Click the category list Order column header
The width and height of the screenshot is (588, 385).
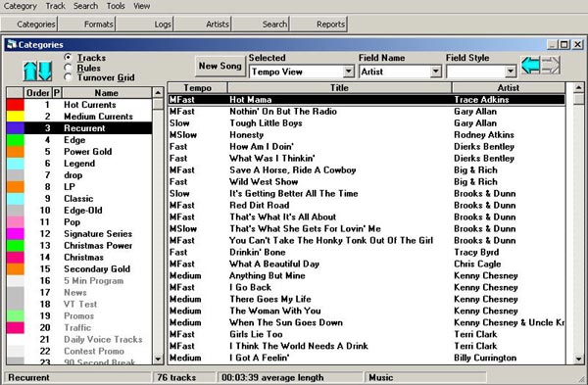[38, 93]
